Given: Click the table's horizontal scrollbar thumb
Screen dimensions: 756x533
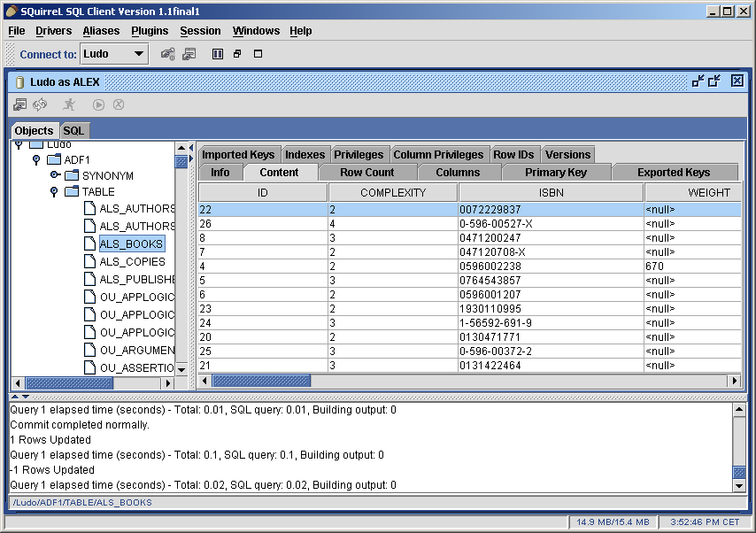Looking at the screenshot, I should tap(262, 381).
